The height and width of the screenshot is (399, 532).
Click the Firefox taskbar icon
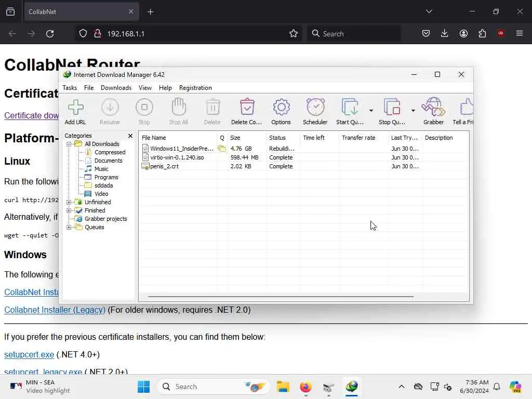click(x=305, y=387)
